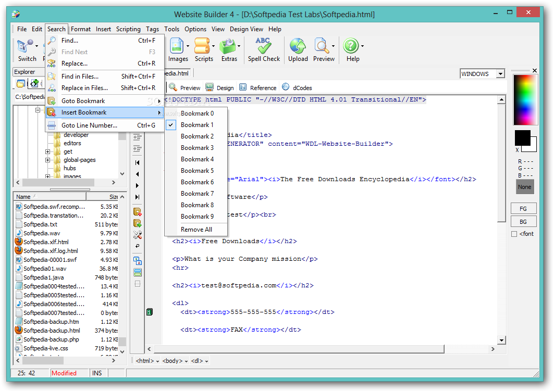The height and width of the screenshot is (392, 554).
Task: Select the 'editors' folder in tree
Action: pyautogui.click(x=72, y=143)
